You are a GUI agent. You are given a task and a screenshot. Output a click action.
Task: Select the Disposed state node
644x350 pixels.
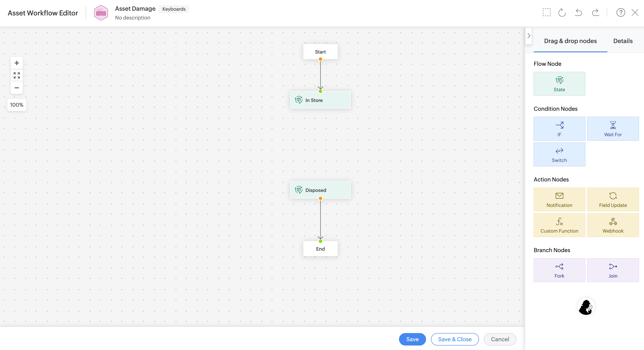tap(320, 190)
